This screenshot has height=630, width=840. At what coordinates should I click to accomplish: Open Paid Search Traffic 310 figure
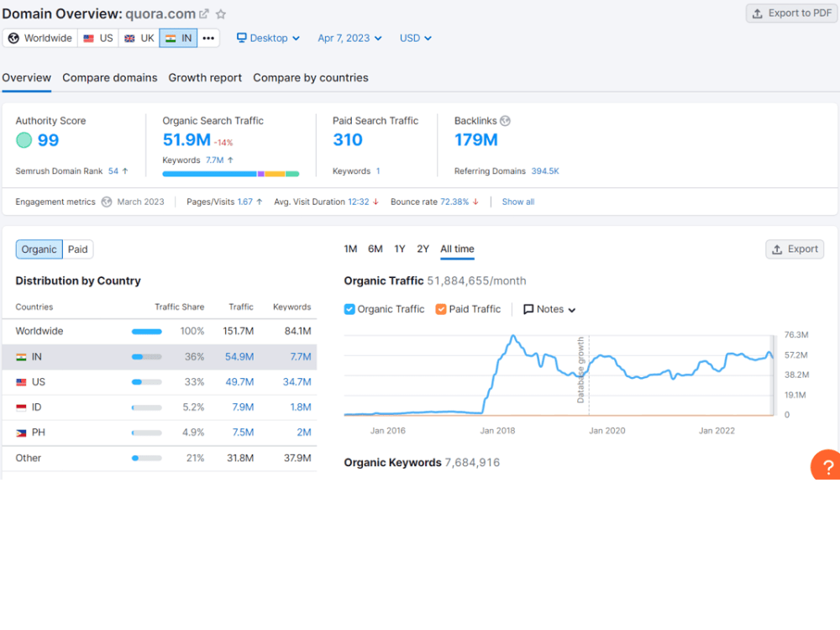pyautogui.click(x=348, y=139)
